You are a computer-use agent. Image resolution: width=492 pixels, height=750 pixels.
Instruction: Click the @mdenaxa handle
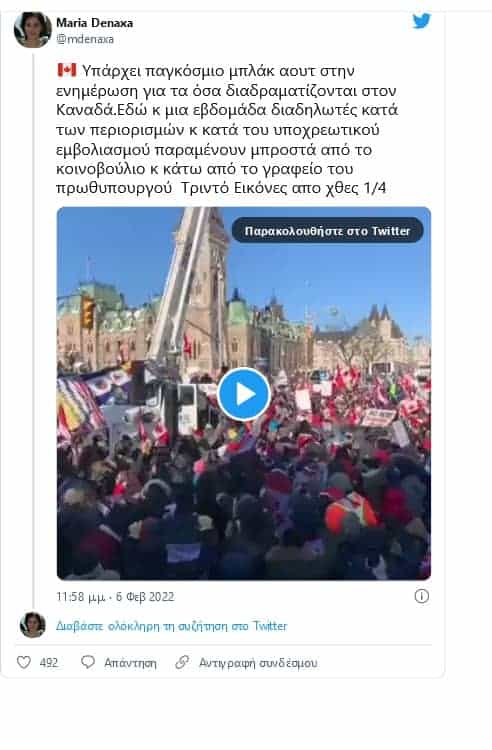85,39
